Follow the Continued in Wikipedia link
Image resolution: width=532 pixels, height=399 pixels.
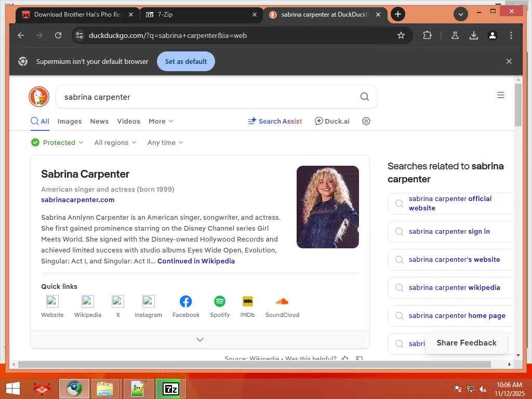click(x=196, y=261)
